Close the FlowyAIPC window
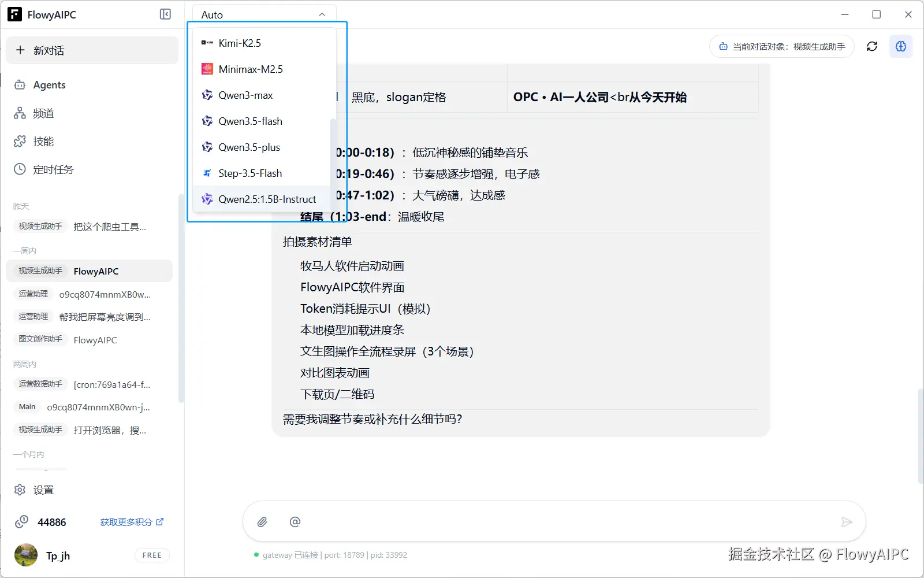924x578 pixels. click(x=908, y=14)
